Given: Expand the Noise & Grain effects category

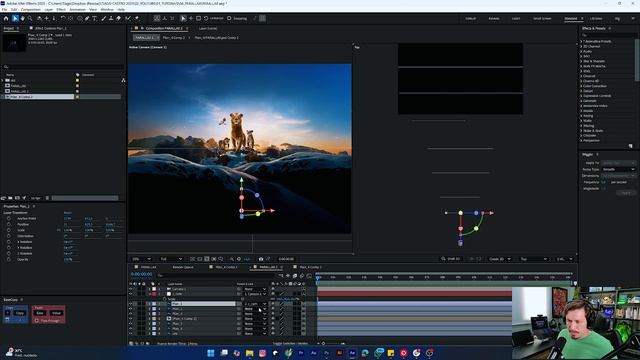Looking at the screenshot, I should [581, 131].
